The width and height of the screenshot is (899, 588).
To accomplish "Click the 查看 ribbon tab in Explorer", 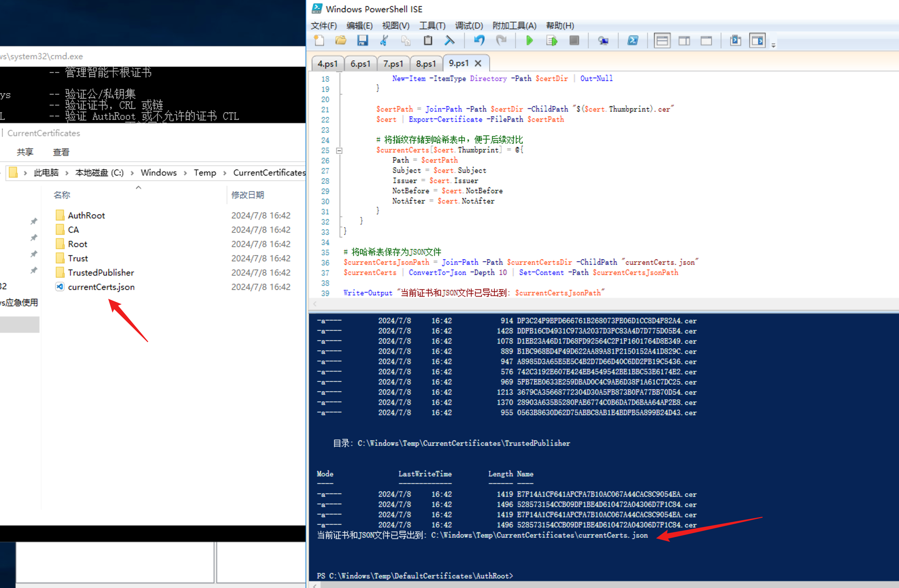I will tap(61, 152).
